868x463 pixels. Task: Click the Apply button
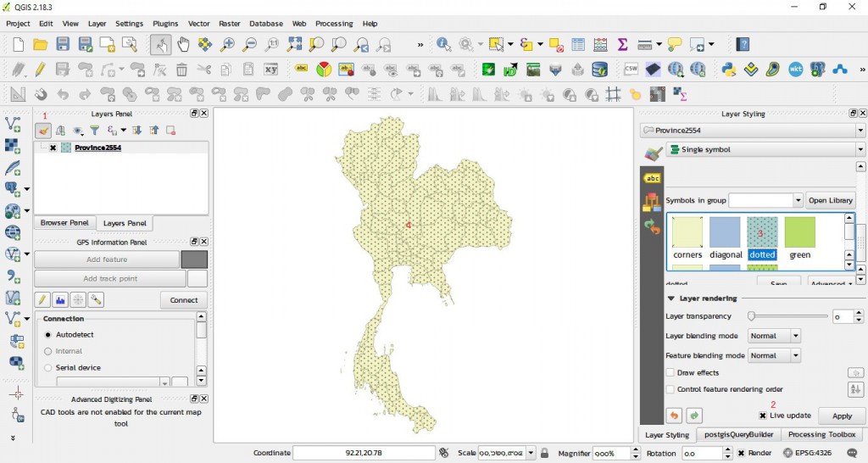842,416
